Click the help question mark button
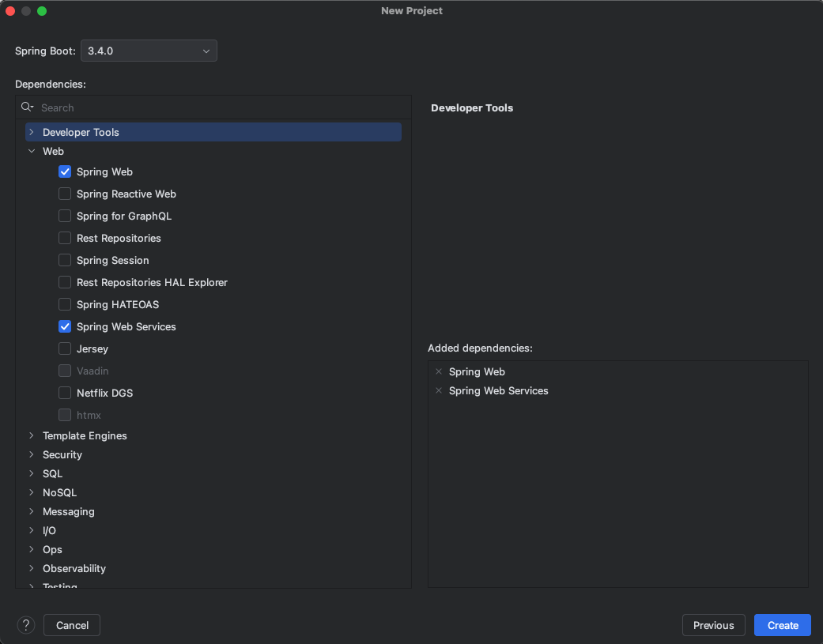This screenshot has height=644, width=823. 26,624
